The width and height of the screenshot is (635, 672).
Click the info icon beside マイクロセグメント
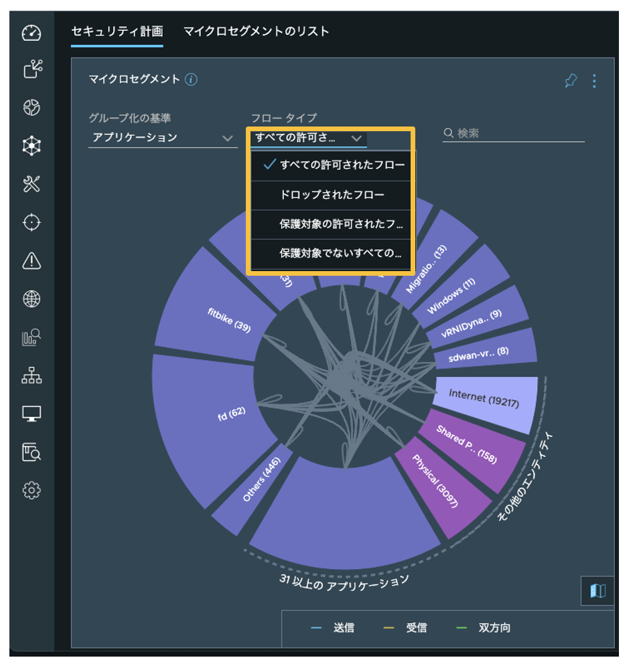click(x=191, y=80)
